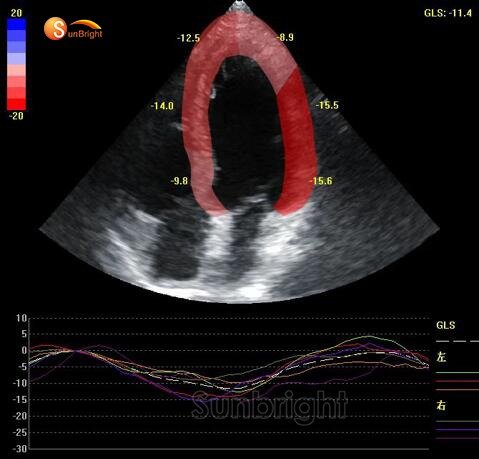Select the -15.5 segment strain value
Image resolution: width=479 pixels, height=459 pixels.
[327, 105]
